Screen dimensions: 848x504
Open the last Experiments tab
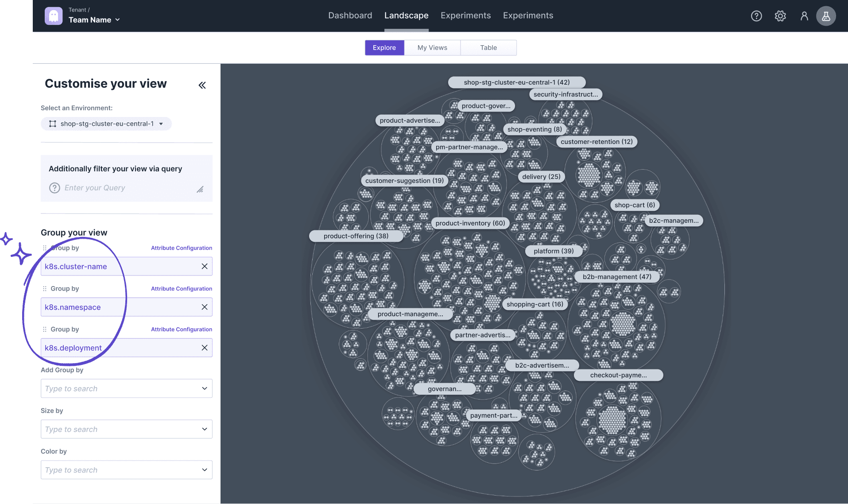528,16
